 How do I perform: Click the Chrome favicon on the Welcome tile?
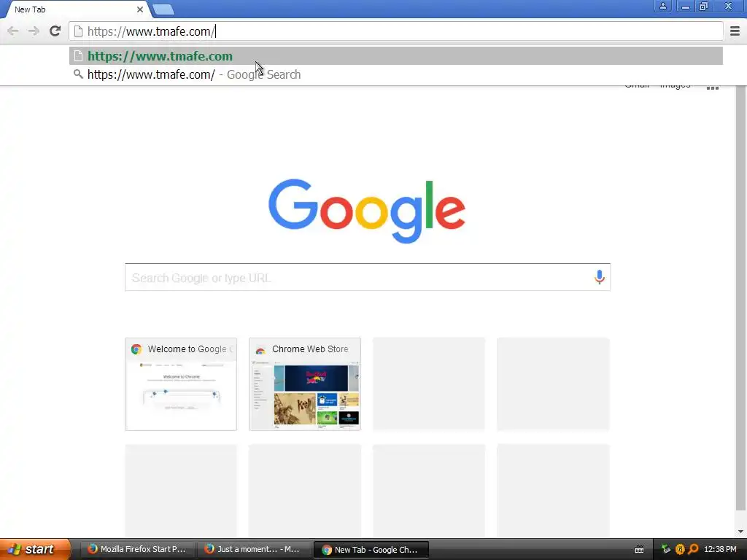[x=136, y=349]
